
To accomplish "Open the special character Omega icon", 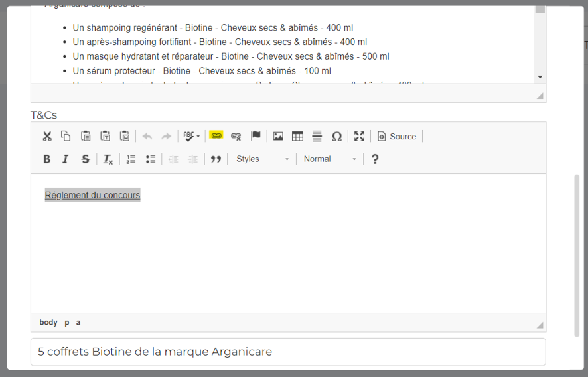I will coord(336,136).
